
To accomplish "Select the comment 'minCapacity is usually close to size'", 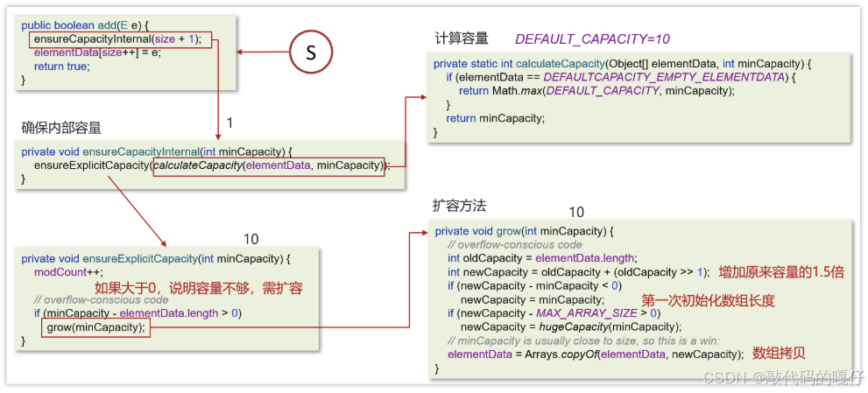I will [582, 340].
